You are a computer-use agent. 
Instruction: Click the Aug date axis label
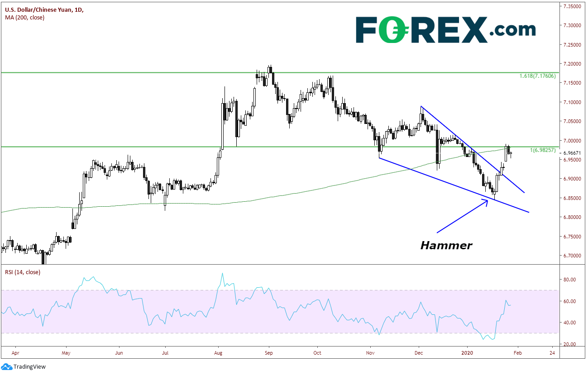tap(219, 352)
